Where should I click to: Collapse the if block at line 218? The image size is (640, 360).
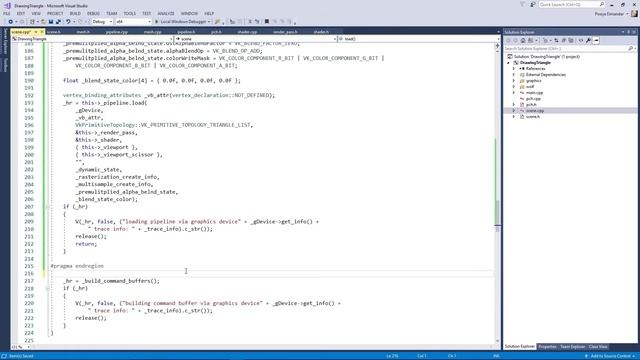click(47, 289)
